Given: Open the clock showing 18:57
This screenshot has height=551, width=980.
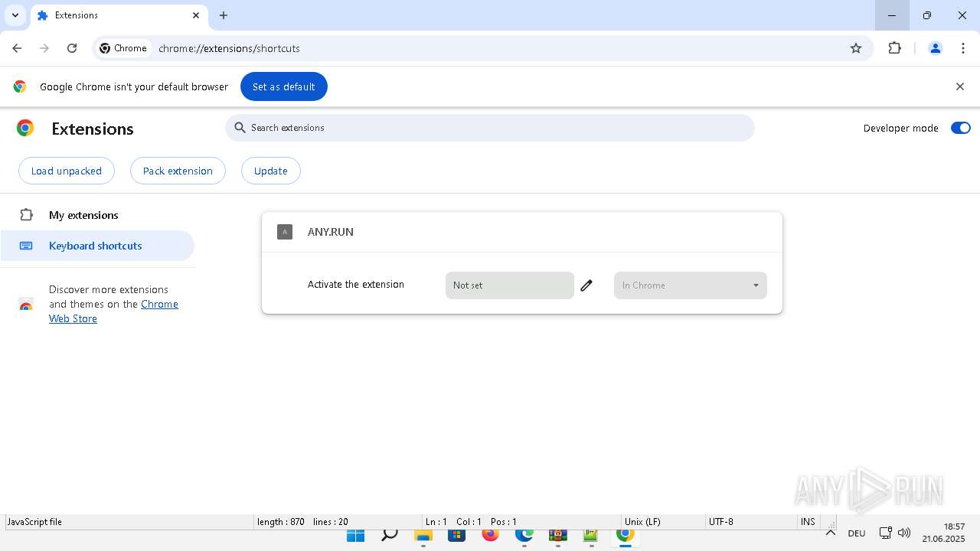Looking at the screenshot, I should click(x=943, y=533).
